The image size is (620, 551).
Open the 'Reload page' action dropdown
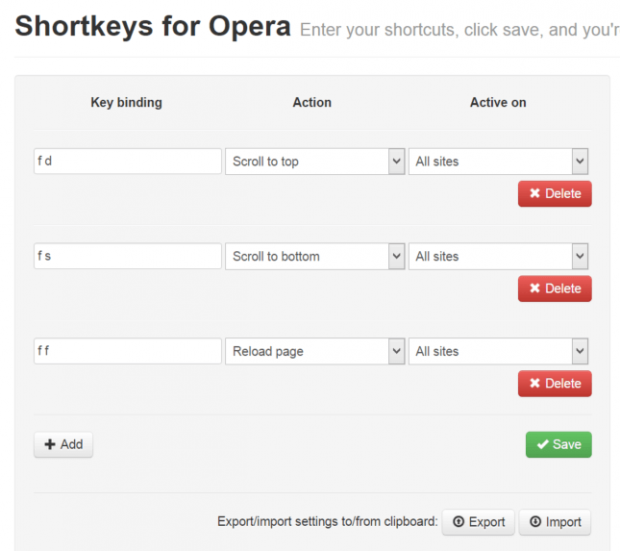314,352
